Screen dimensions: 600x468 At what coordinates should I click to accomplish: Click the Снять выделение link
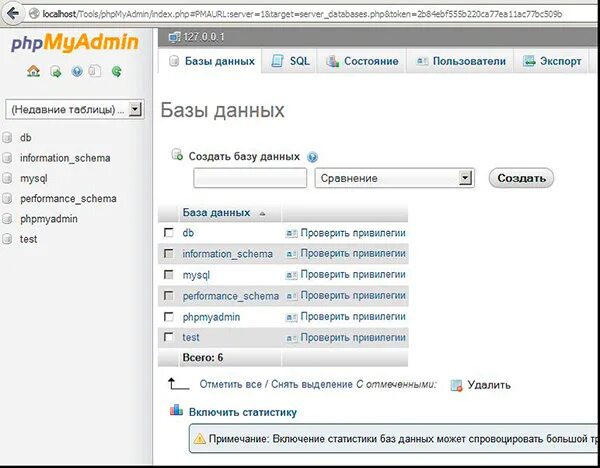311,384
